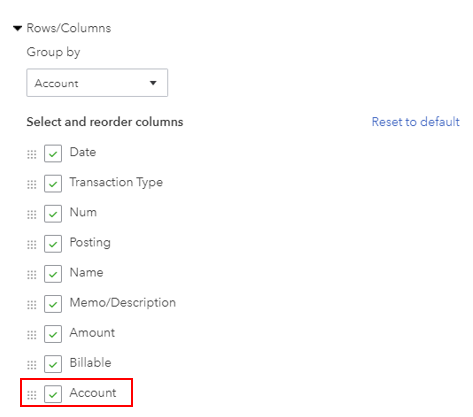Image resolution: width=473 pixels, height=417 pixels.
Task: Uncheck the Date column checkbox
Action: pos(53,153)
